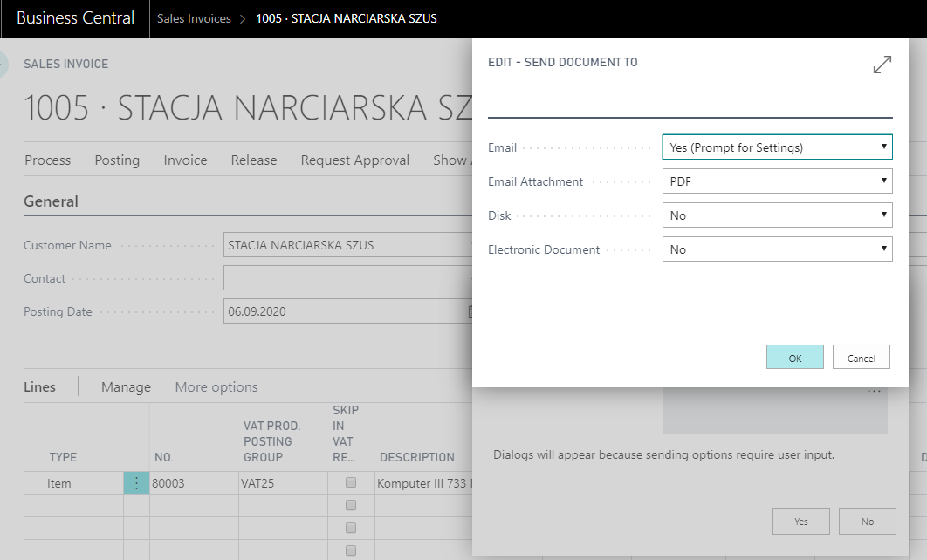The width and height of the screenshot is (927, 560).
Task: Go to the Sales Invoices breadcrumb
Action: pyautogui.click(x=194, y=18)
